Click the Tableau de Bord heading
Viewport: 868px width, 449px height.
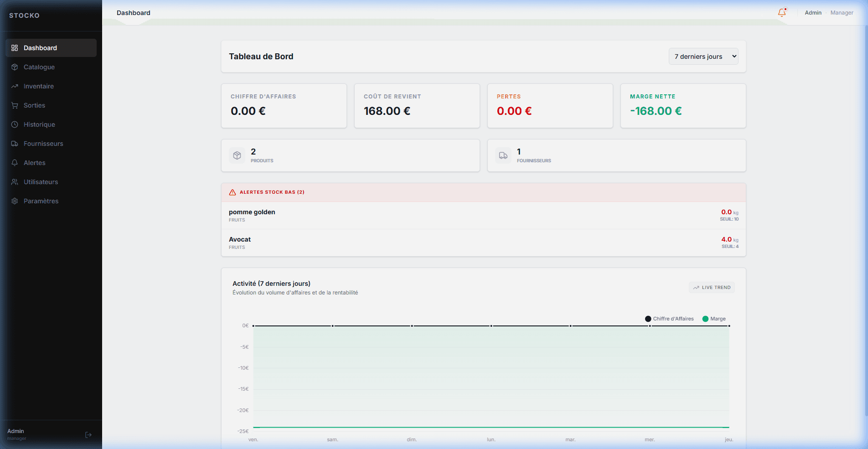261,57
